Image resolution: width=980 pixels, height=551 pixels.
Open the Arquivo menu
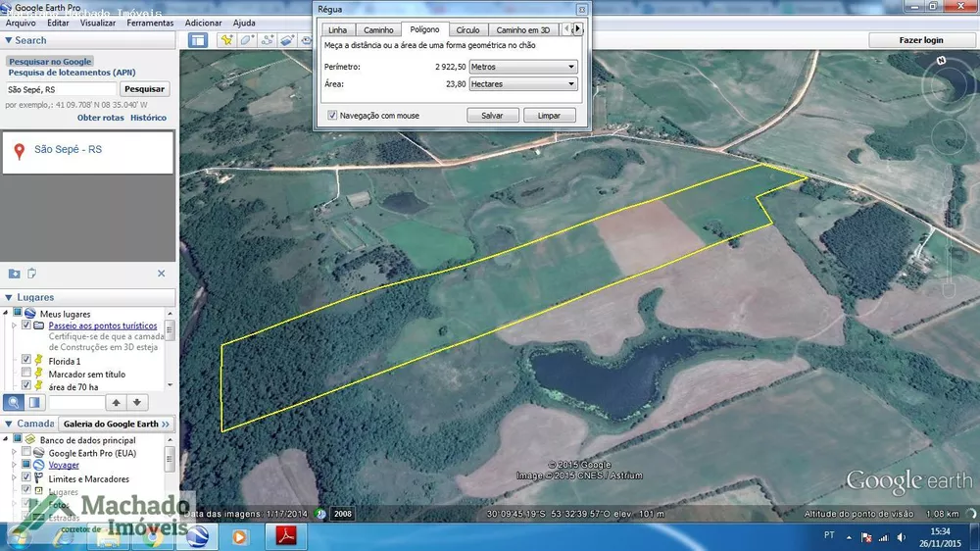(x=21, y=23)
